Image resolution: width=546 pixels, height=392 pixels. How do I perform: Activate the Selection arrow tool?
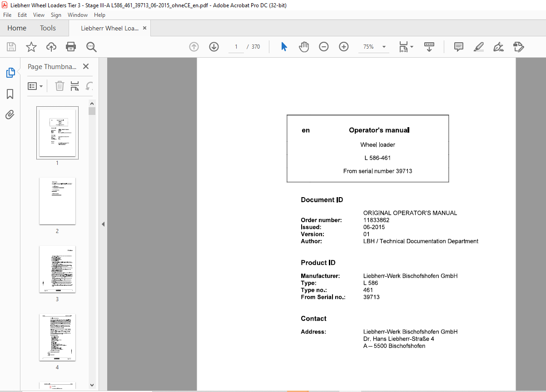click(x=284, y=47)
